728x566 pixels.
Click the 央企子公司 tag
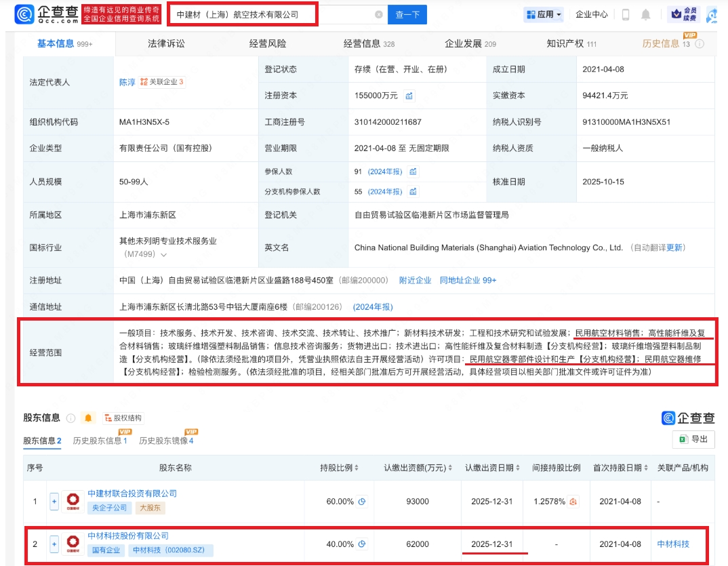[x=110, y=508]
